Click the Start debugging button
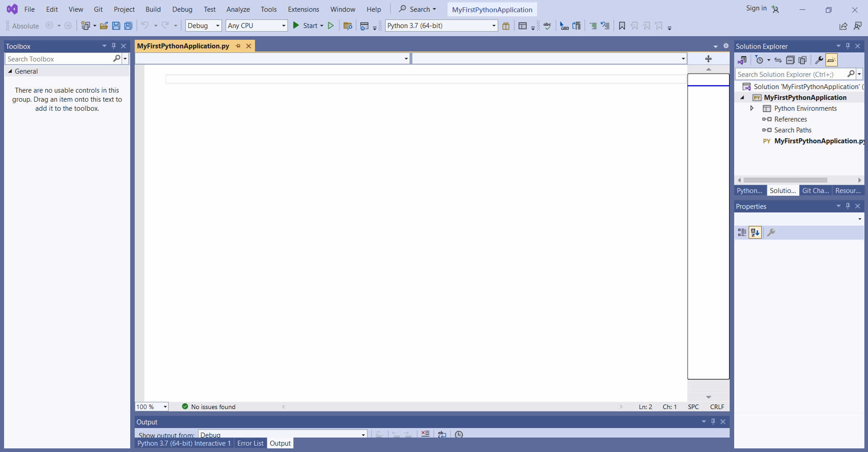This screenshot has height=452, width=868. [x=307, y=26]
